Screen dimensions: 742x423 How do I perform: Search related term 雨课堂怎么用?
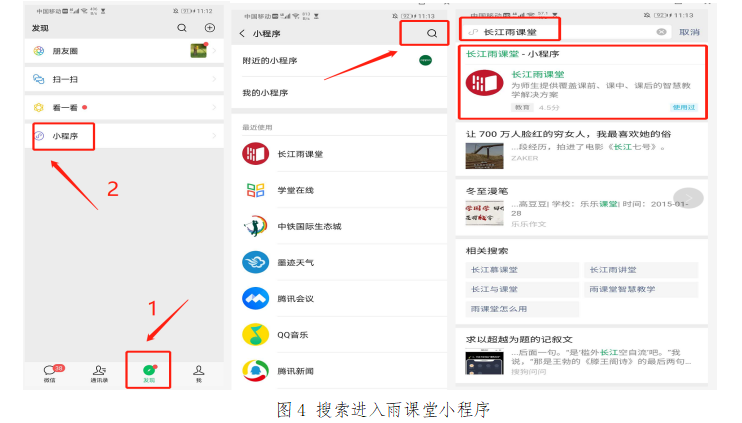[522, 308]
